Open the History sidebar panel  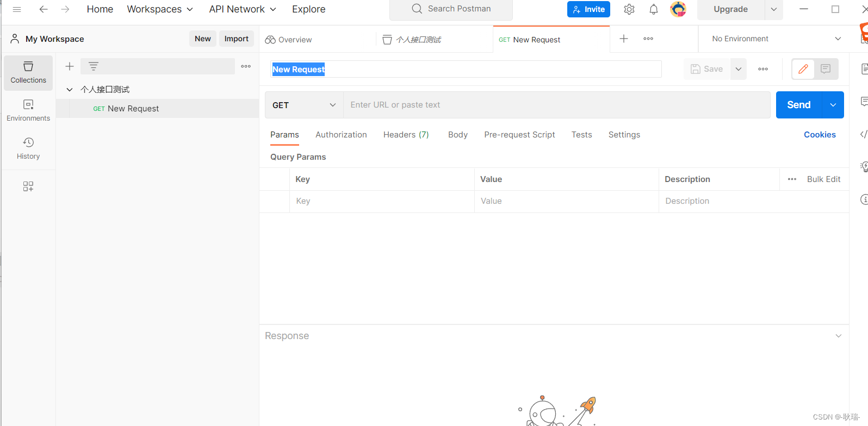(28, 149)
